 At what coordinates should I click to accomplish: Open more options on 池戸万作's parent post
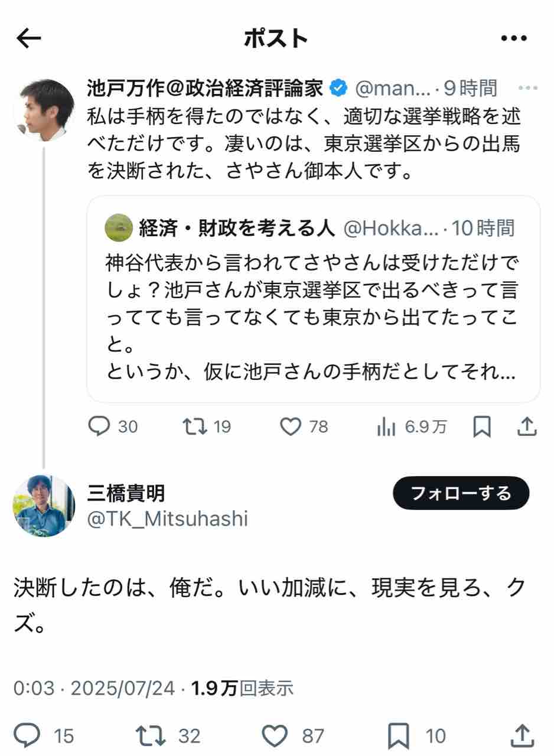pyautogui.click(x=527, y=89)
